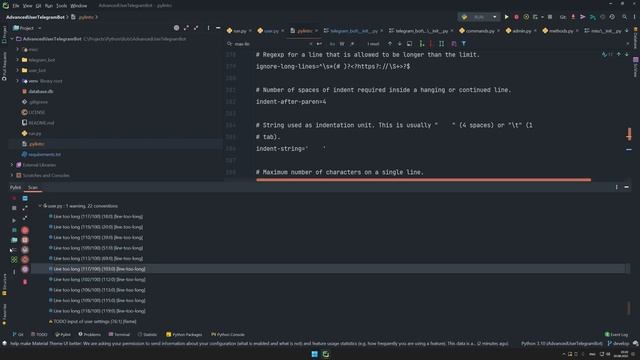This screenshot has width=640, height=360.
Task: Click the max-lin search input field
Action: (269, 44)
